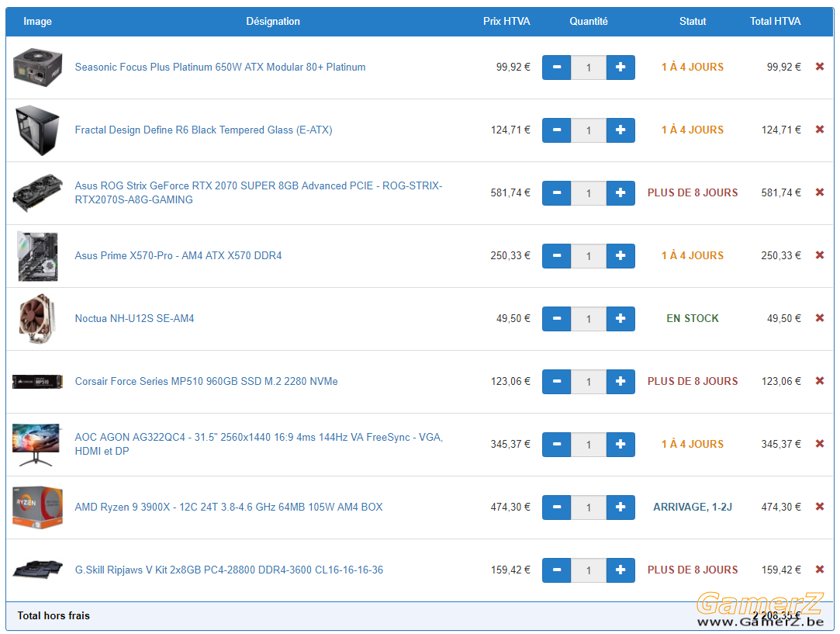Screen dimensions: 840x634
Task: Click the Fractal Design case thumbnail
Action: point(37,130)
